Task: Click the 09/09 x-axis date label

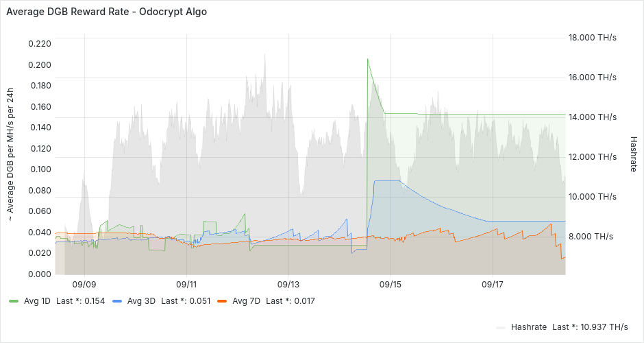Action: pos(84,285)
